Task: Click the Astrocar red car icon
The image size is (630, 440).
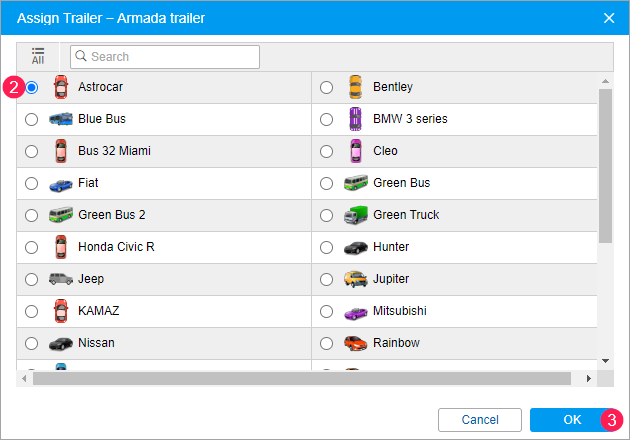Action: (60, 87)
